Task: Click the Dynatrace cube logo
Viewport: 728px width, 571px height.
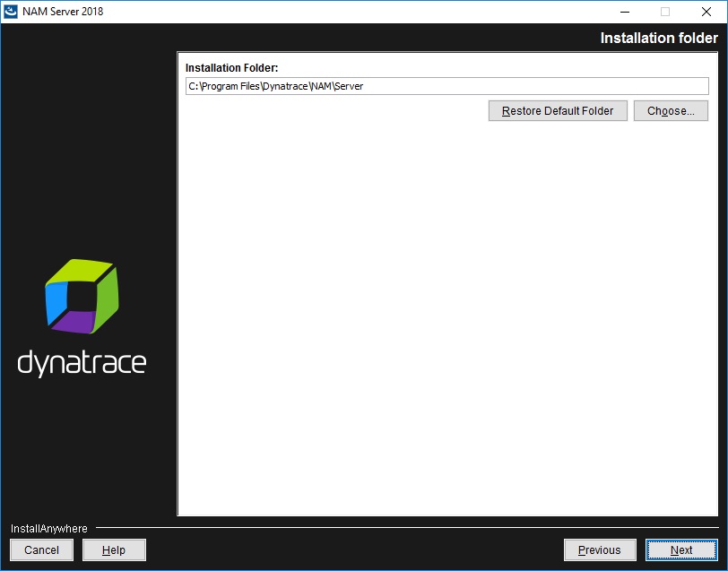Action: pyautogui.click(x=82, y=296)
